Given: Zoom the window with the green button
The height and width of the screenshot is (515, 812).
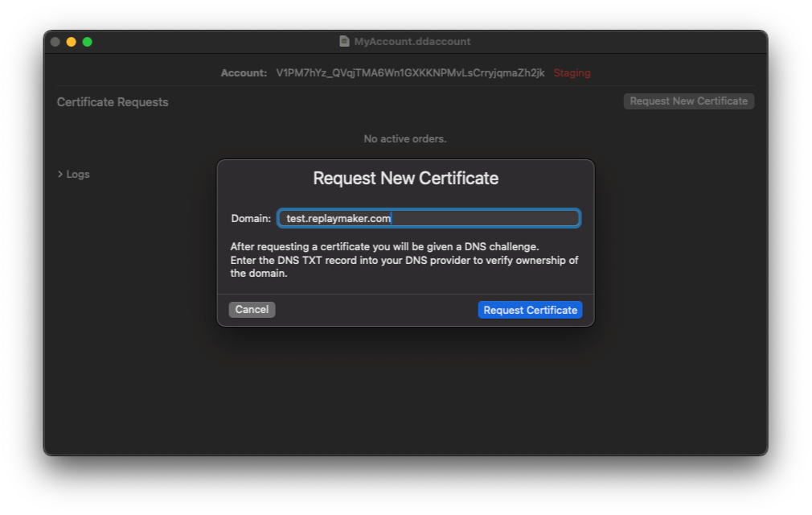Looking at the screenshot, I should click(88, 42).
